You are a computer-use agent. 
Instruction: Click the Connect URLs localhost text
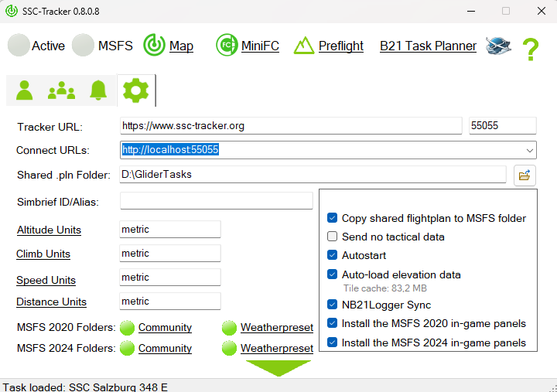170,150
